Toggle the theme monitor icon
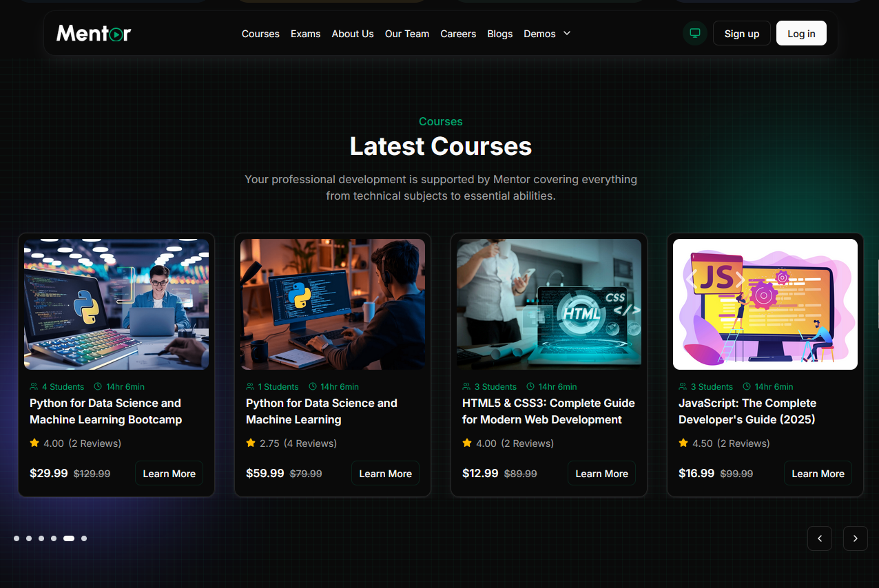 pyautogui.click(x=695, y=33)
